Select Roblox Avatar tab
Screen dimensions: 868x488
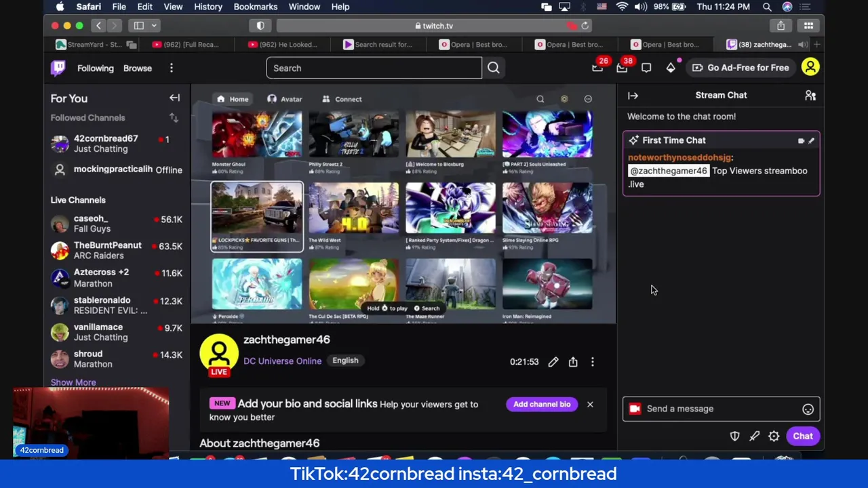point(284,99)
